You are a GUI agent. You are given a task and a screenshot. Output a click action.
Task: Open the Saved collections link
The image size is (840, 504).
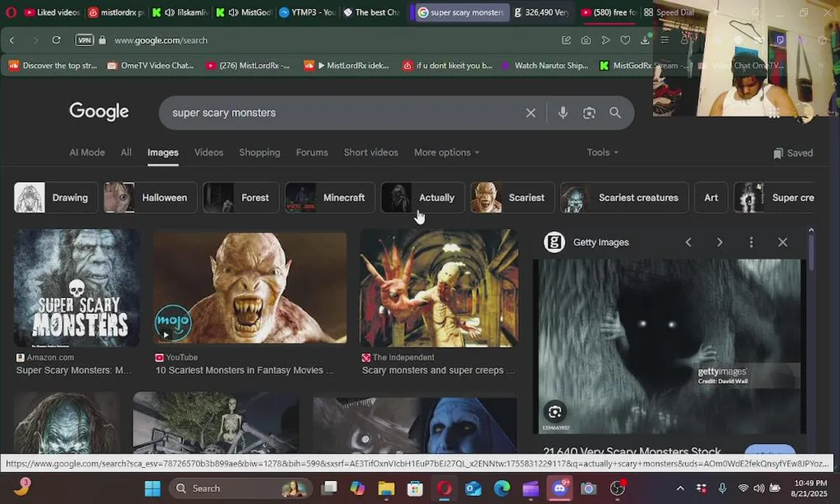point(793,153)
